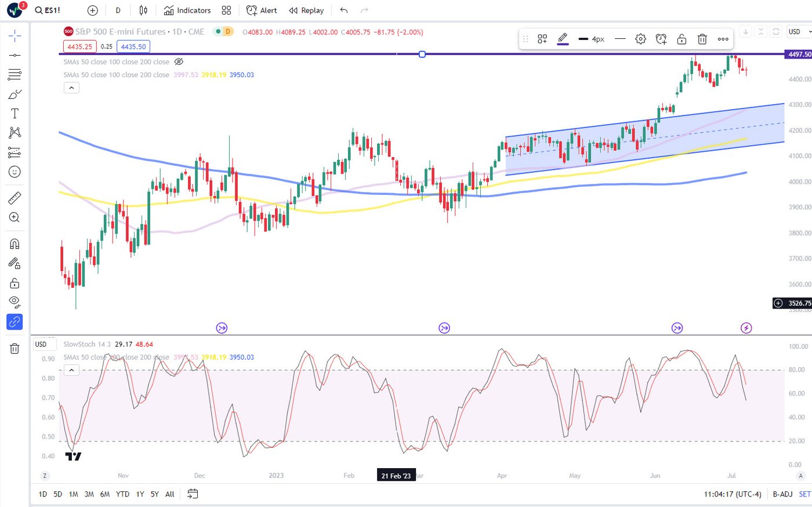Toggle Magnet mode on
The width and height of the screenshot is (812, 507).
click(14, 244)
